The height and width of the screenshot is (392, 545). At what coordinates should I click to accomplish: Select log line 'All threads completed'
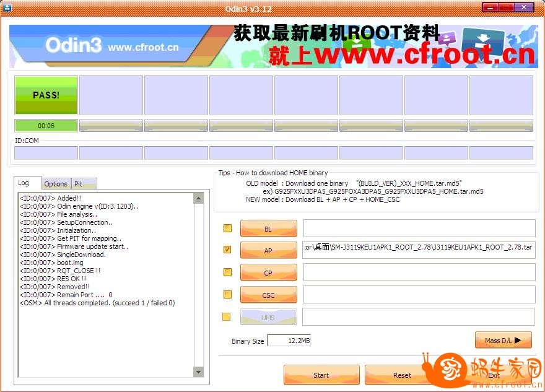(x=97, y=303)
